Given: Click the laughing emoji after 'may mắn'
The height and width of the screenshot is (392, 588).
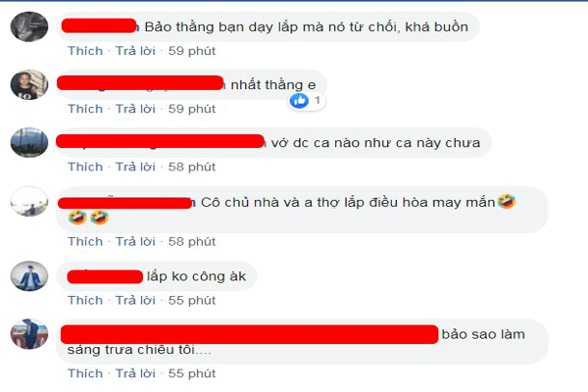Looking at the screenshot, I should (507, 202).
